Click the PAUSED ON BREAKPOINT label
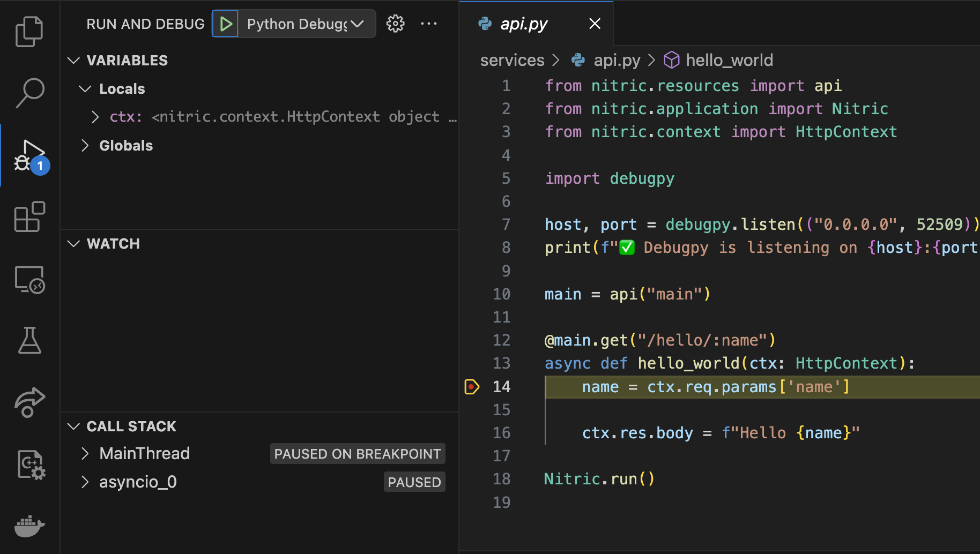This screenshot has height=554, width=980. click(358, 454)
